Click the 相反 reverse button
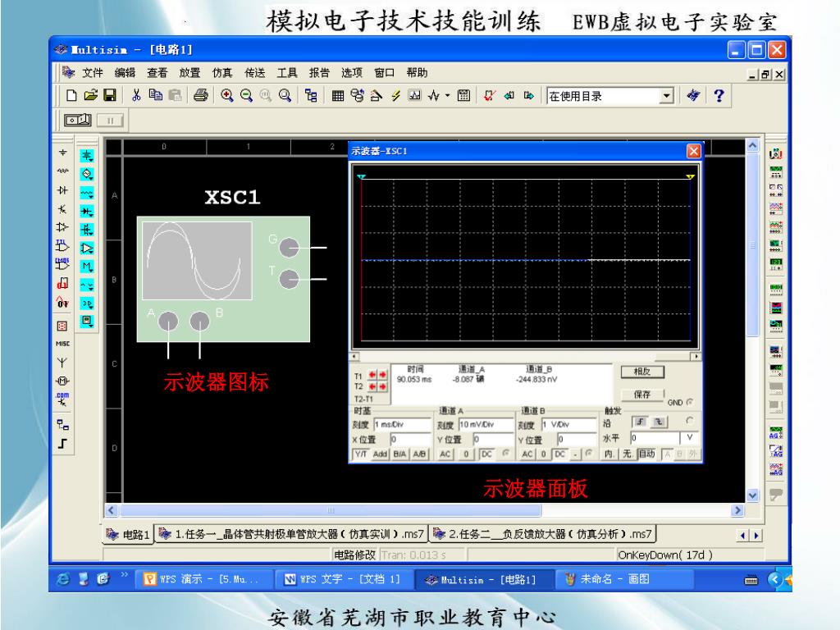The height and width of the screenshot is (630, 840). [642, 372]
